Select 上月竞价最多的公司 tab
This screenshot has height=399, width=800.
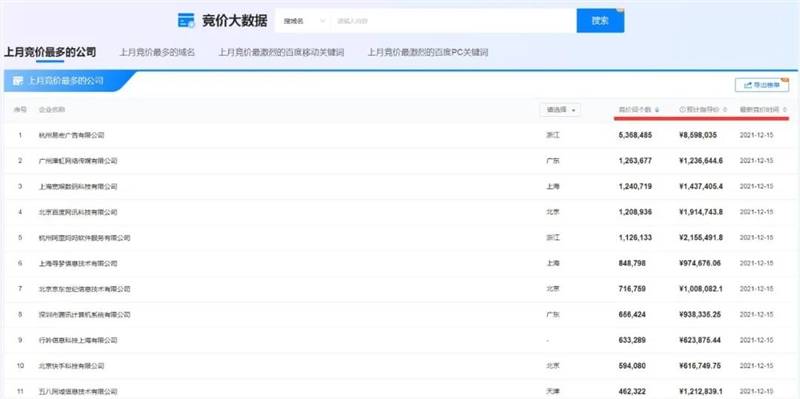point(50,52)
